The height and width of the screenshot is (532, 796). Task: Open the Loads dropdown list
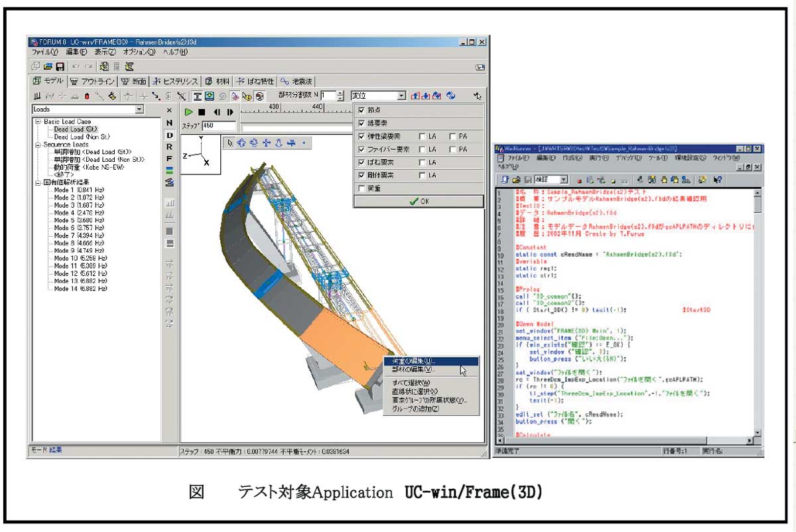(139, 109)
